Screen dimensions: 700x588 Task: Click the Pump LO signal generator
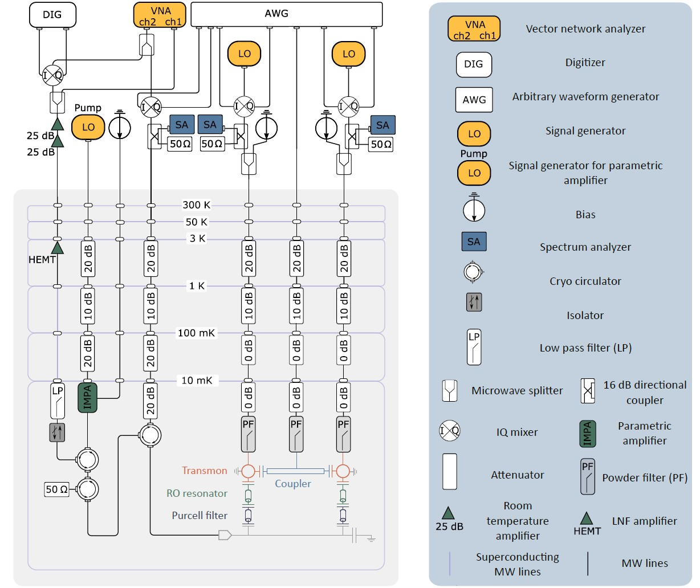pyautogui.click(x=88, y=127)
